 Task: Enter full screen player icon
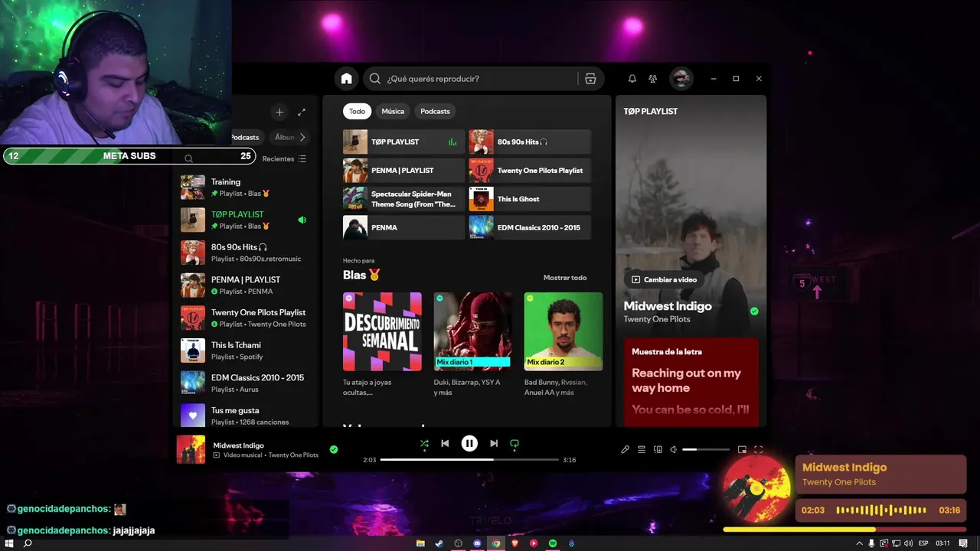pos(758,449)
